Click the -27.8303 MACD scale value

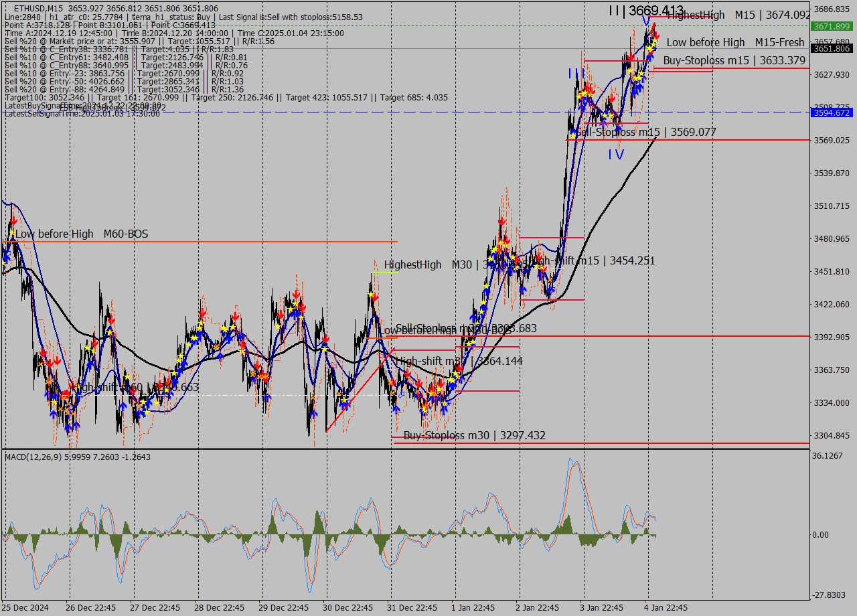coord(829,595)
